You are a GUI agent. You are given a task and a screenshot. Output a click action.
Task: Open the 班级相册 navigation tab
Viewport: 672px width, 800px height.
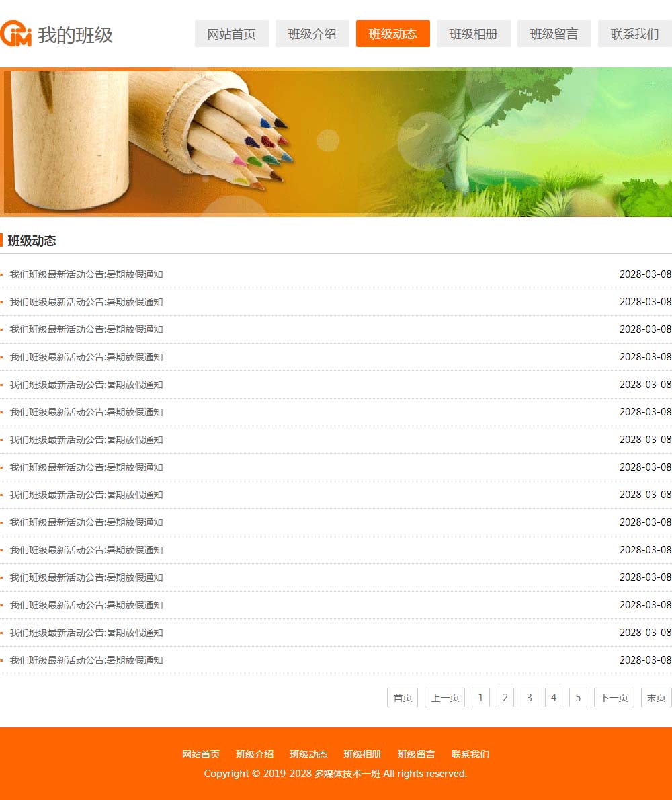473,34
